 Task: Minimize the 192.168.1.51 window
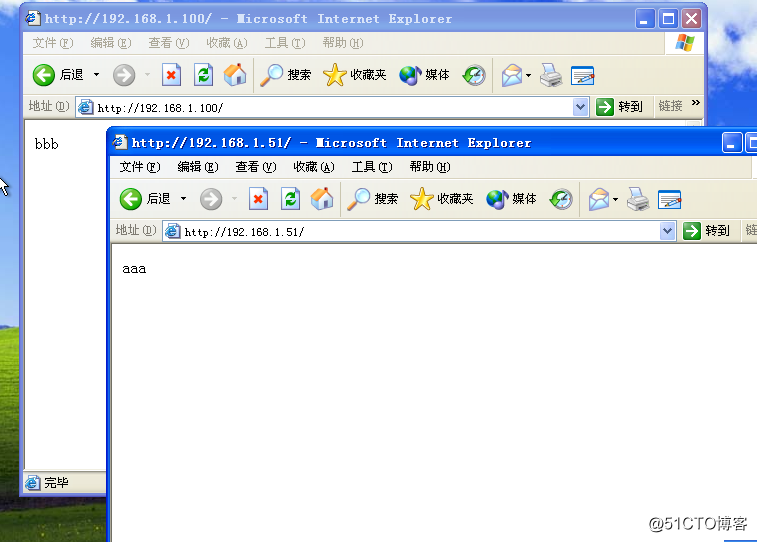(x=731, y=143)
